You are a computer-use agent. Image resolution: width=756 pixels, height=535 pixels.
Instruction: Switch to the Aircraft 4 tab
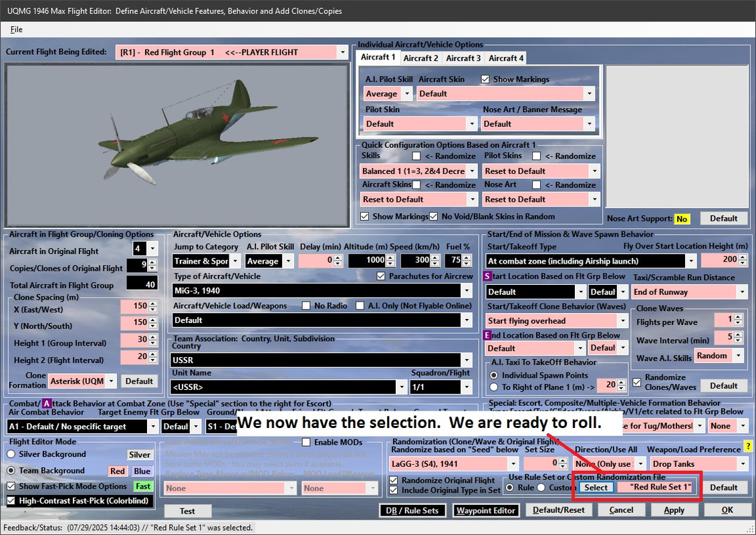pos(506,58)
